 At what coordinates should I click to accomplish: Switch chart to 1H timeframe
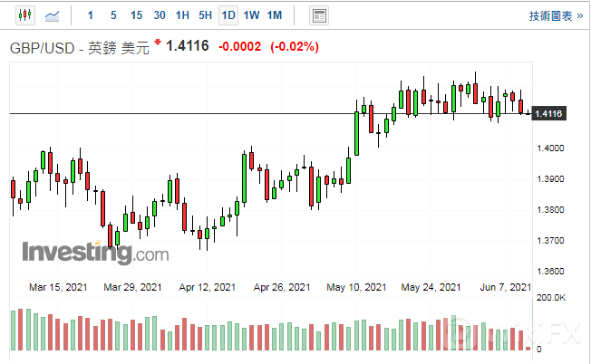click(x=182, y=15)
